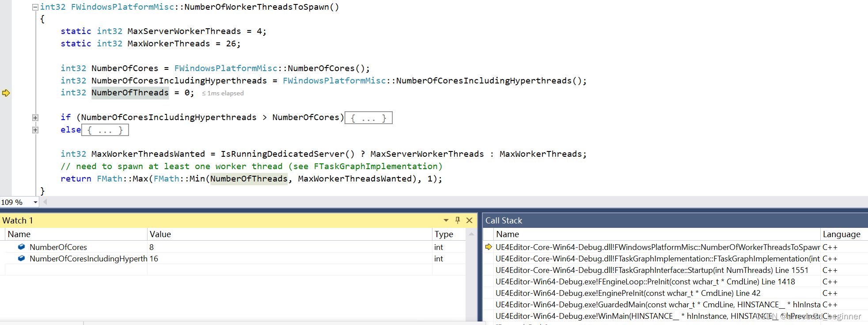Screen dimensions: 868x325
Task: Click the value 16 in Watch
Action: [x=154, y=259]
